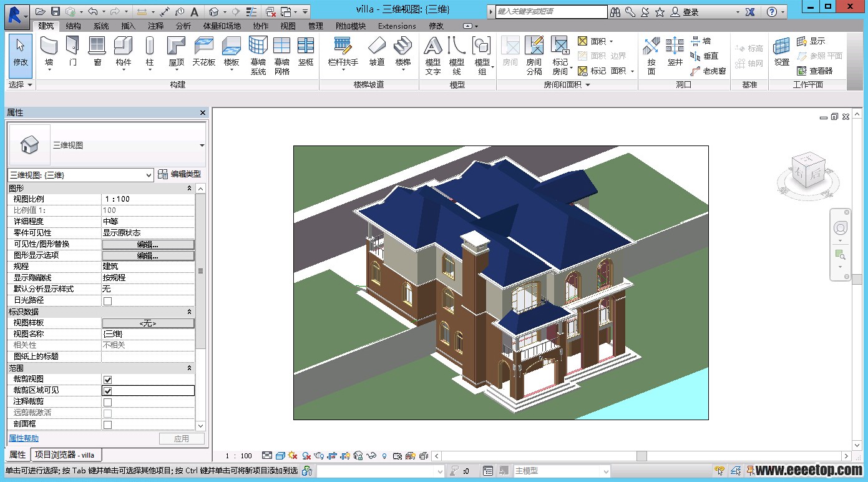Click the 视图比例 value 1 : 100 field

tap(148, 199)
